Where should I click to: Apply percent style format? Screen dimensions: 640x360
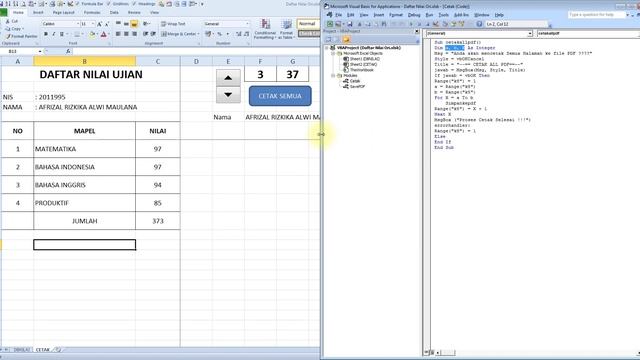point(219,34)
